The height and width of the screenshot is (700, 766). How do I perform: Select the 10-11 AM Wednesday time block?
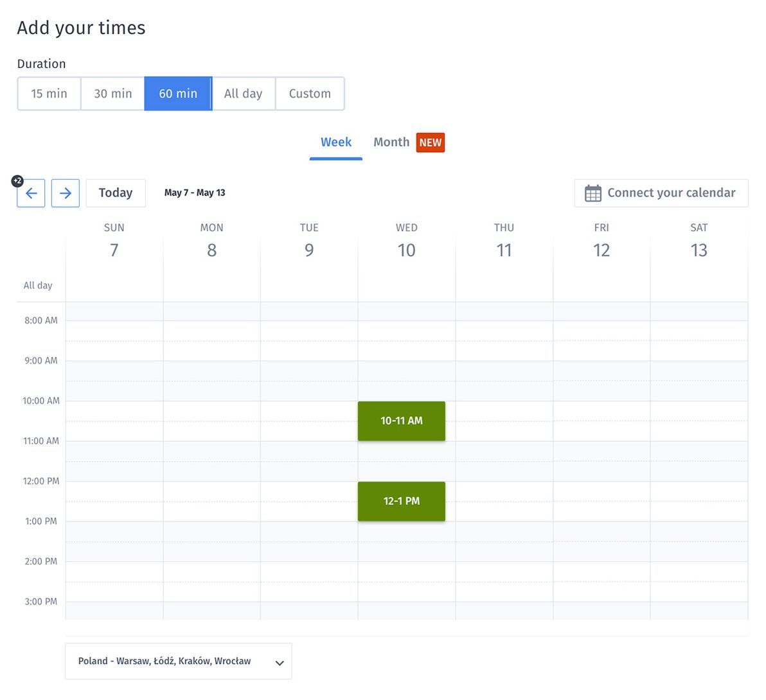[402, 421]
